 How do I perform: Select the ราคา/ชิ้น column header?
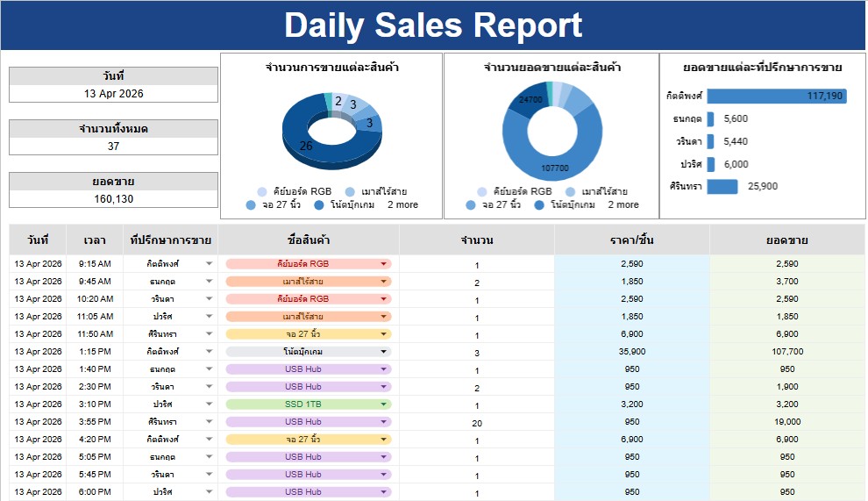coord(632,240)
